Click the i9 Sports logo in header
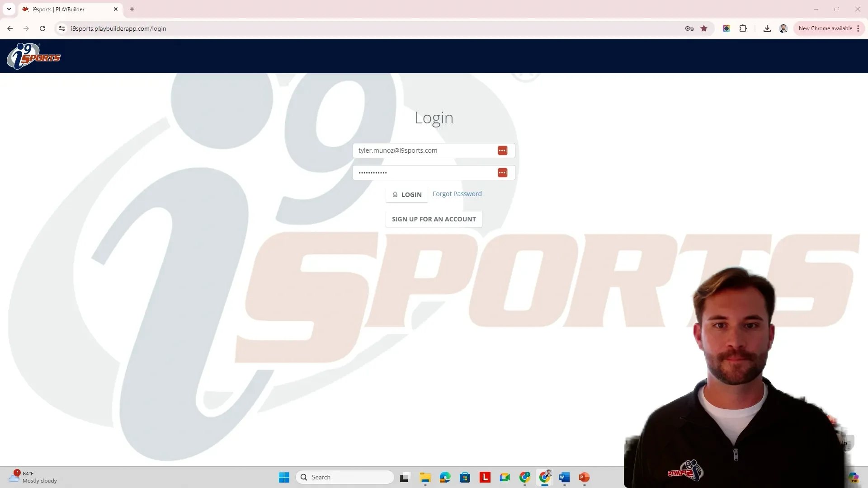The height and width of the screenshot is (488, 868). point(33,56)
